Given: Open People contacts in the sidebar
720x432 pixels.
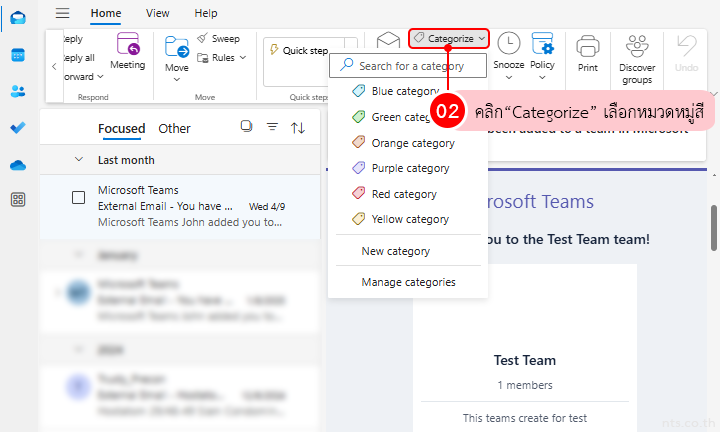Looking at the screenshot, I should tap(18, 91).
